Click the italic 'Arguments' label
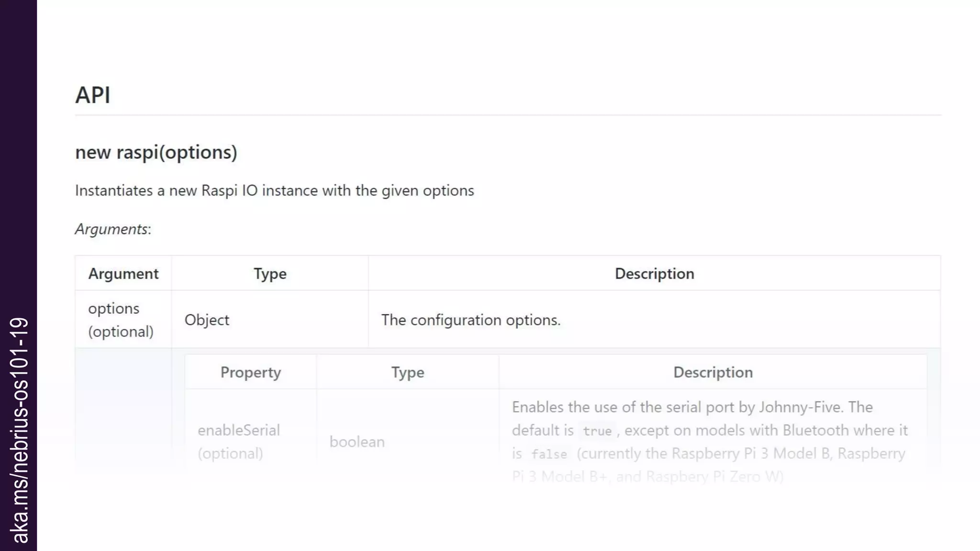Viewport: 980px width, 551px height. click(x=111, y=229)
